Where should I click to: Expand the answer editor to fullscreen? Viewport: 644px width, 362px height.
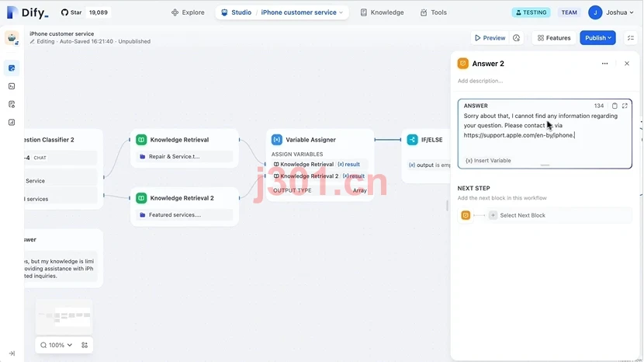point(625,106)
